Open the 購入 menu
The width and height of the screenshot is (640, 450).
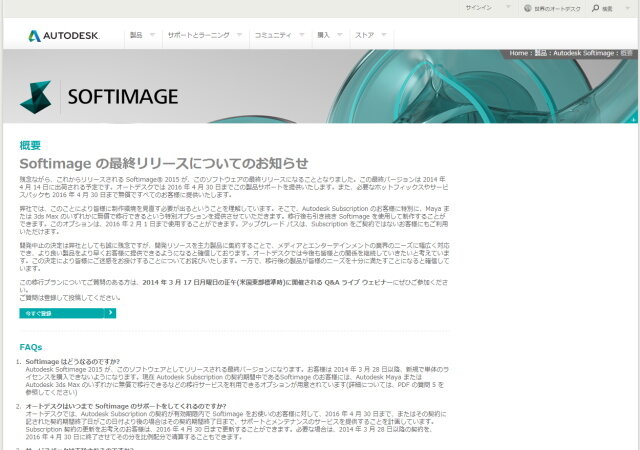coord(323,35)
